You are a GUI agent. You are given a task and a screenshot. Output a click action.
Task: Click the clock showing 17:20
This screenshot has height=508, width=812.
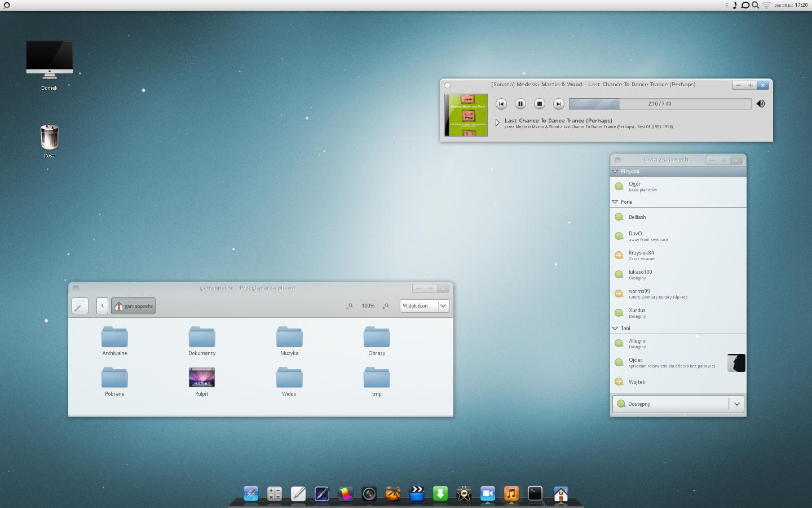[801, 5]
